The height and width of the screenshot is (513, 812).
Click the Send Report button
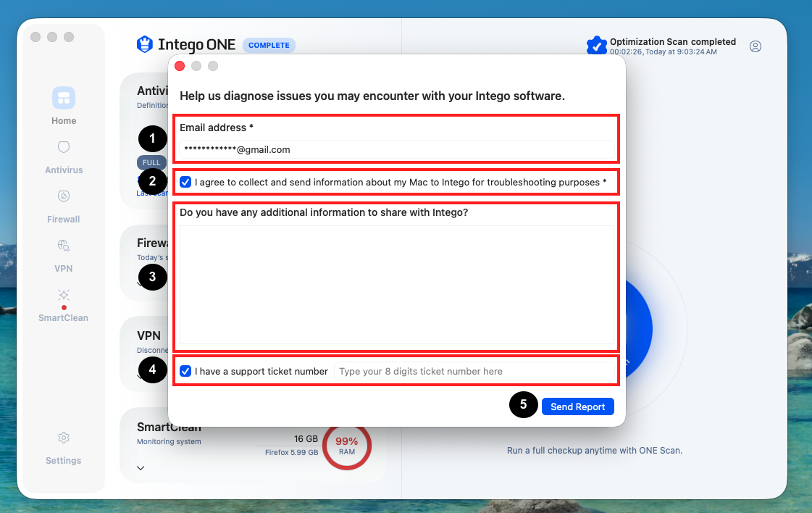578,406
